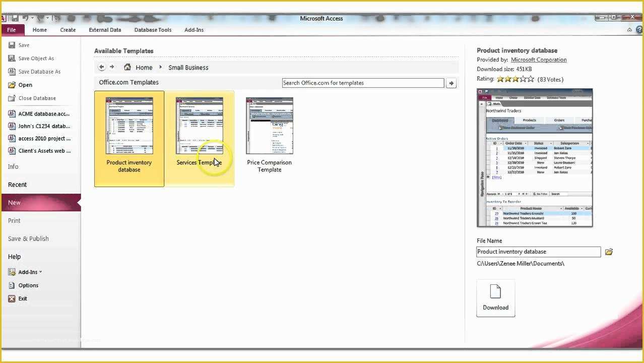
Task: Click the quick access Save icon
Action: [15, 18]
